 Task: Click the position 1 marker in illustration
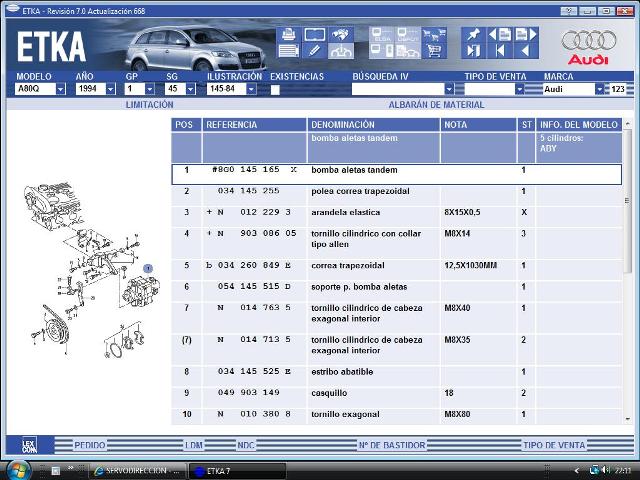pos(148,268)
